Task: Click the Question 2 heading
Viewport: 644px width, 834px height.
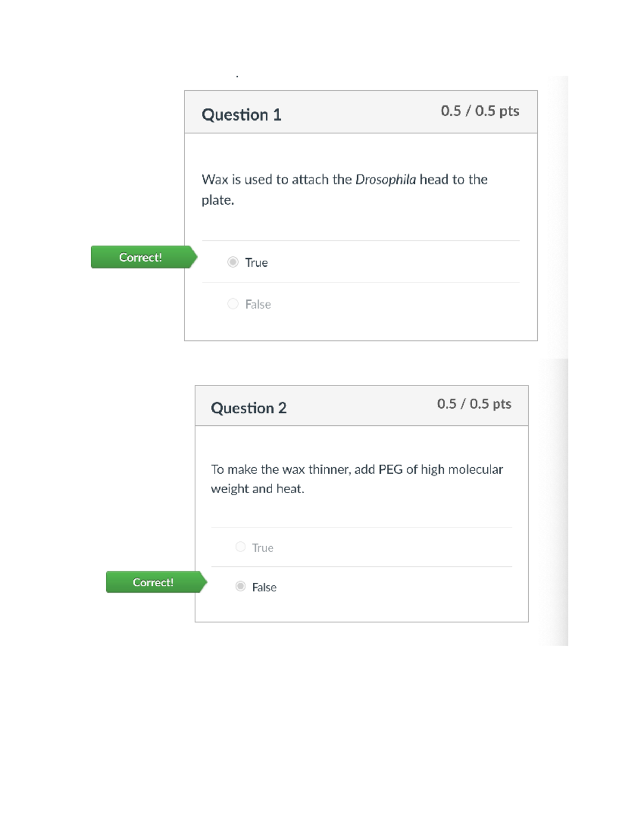Action: tap(248, 408)
